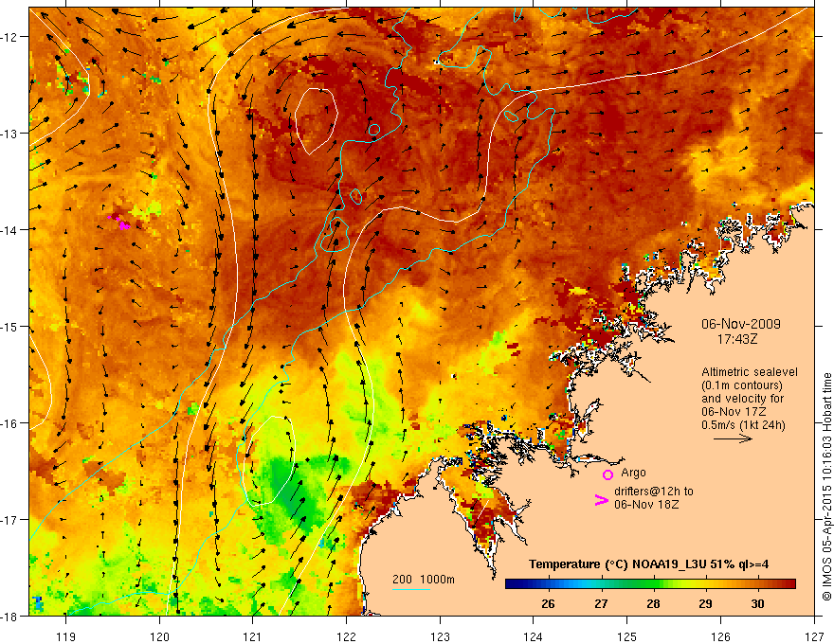Click the 'Altimetric sealevel' legend line

coord(750,372)
